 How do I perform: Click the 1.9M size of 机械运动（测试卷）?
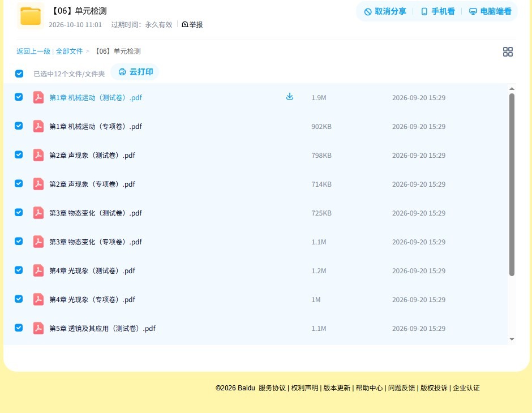(x=319, y=98)
